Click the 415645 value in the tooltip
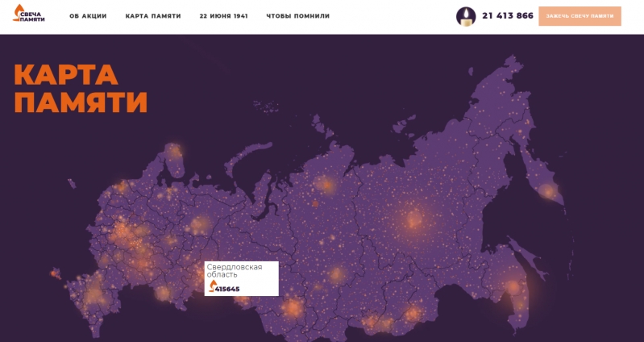This screenshot has height=342, width=644. (227, 289)
